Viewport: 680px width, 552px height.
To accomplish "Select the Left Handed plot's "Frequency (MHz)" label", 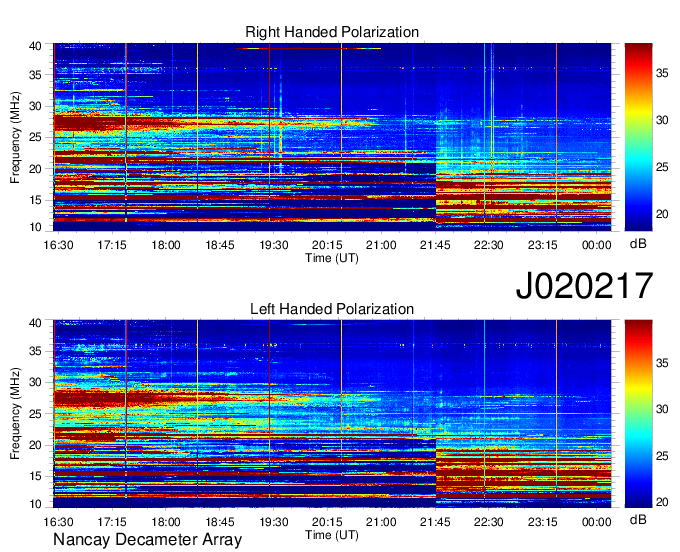I will (x=16, y=414).
